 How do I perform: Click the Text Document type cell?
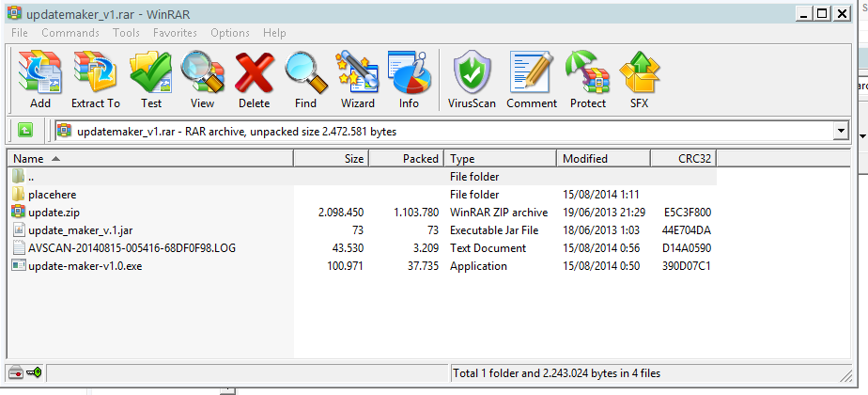[488, 247]
